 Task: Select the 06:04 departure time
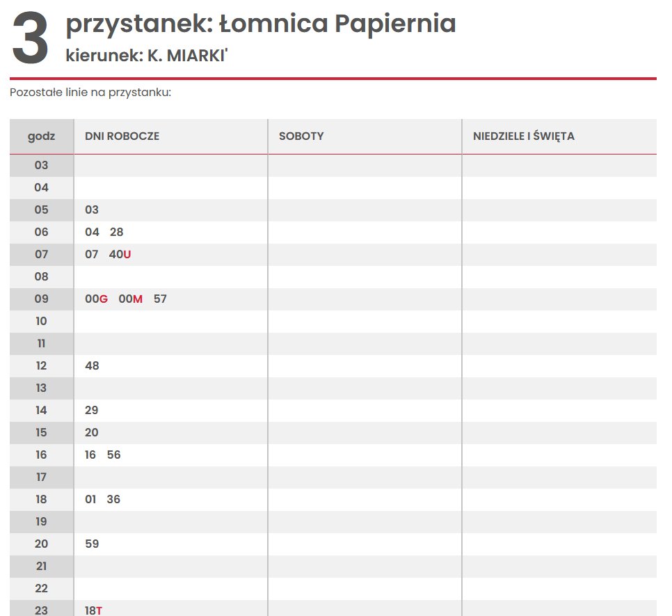92,232
